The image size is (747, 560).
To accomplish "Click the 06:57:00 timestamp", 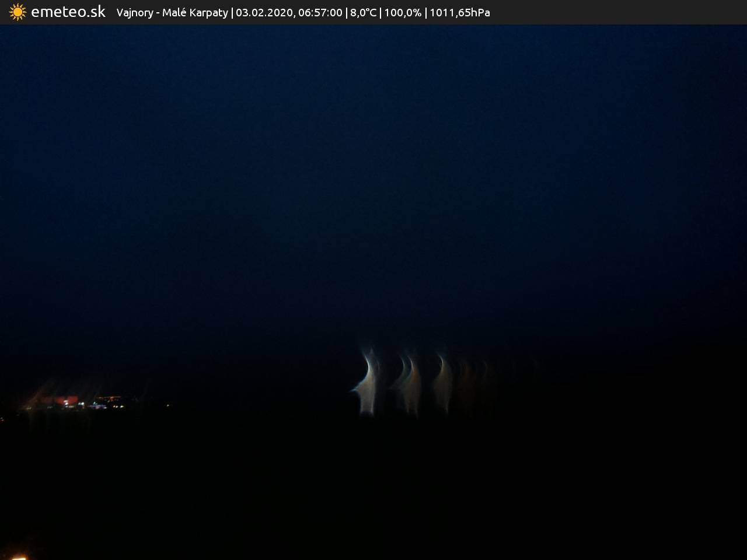I will (320, 13).
